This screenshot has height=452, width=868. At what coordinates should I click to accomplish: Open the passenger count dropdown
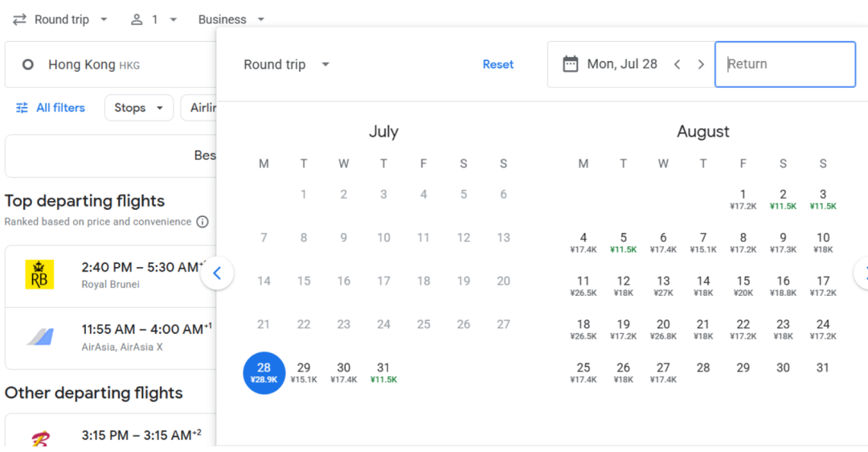pos(154,19)
